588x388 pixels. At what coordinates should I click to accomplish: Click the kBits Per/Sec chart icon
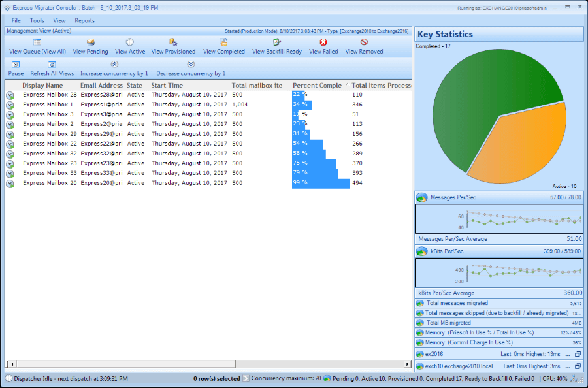pyautogui.click(x=422, y=251)
